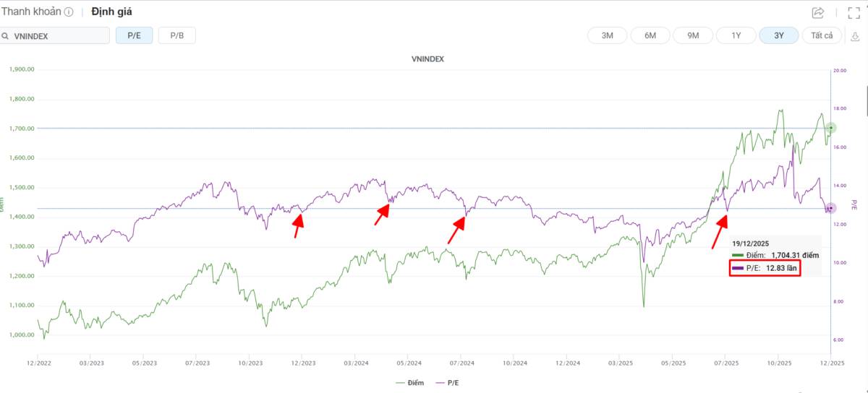The height and width of the screenshot is (393, 868).
Task: Show all data with Tất cả
Action: [822, 35]
